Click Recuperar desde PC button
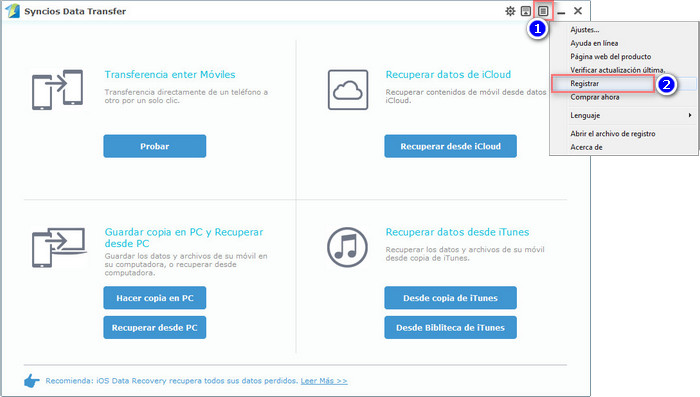The height and width of the screenshot is (397, 700). (155, 327)
